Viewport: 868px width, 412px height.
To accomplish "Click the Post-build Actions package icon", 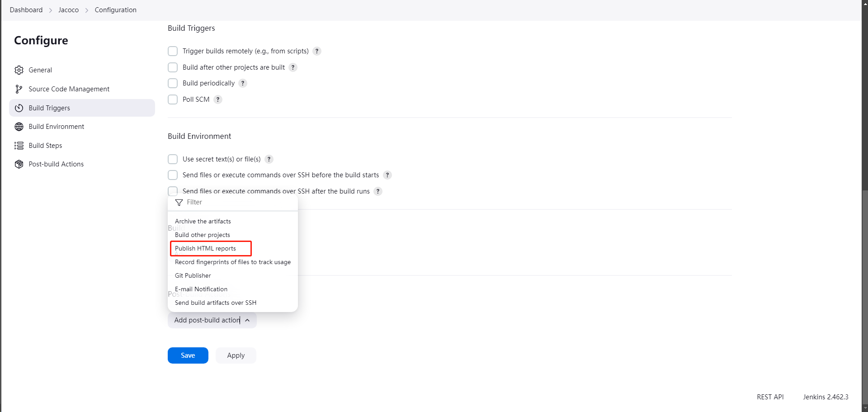I will click(19, 164).
